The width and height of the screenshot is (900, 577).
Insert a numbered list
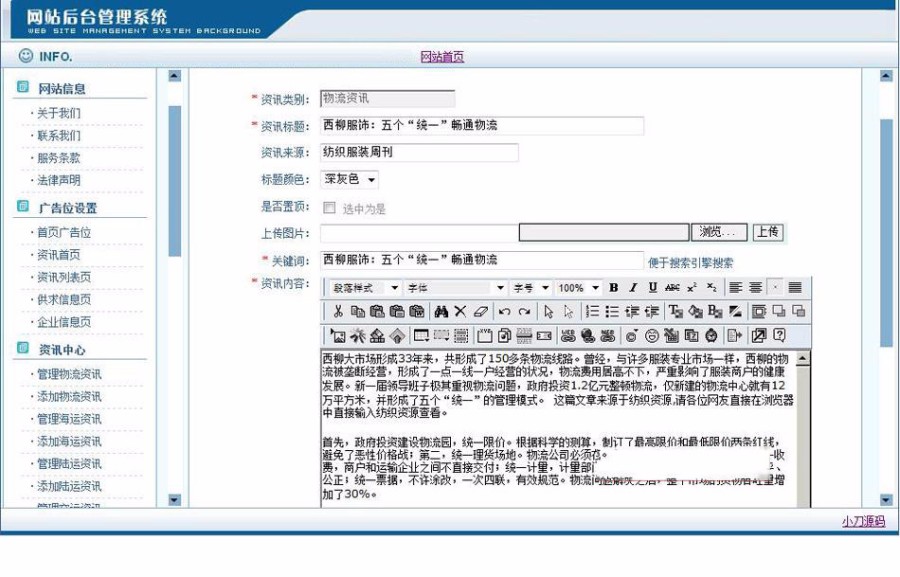click(592, 312)
